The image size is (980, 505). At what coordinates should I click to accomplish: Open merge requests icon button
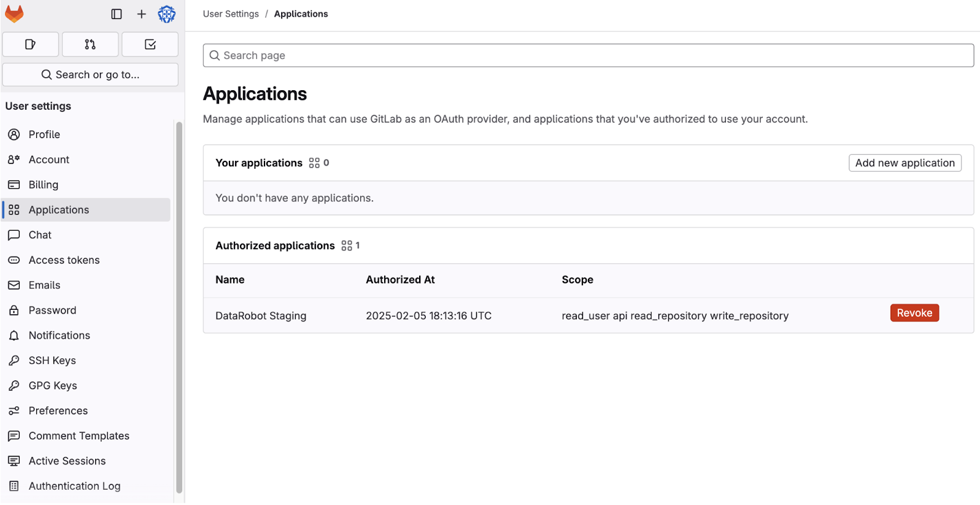90,44
